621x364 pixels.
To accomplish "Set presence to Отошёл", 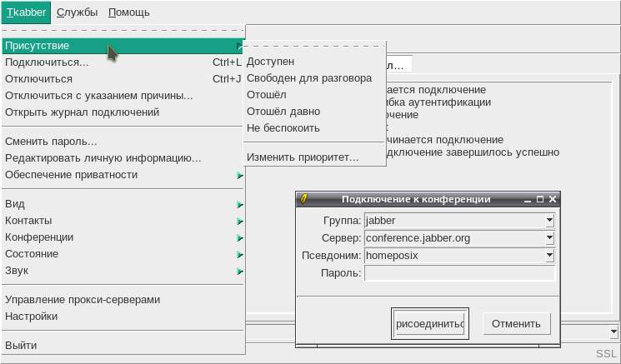I will point(314,95).
